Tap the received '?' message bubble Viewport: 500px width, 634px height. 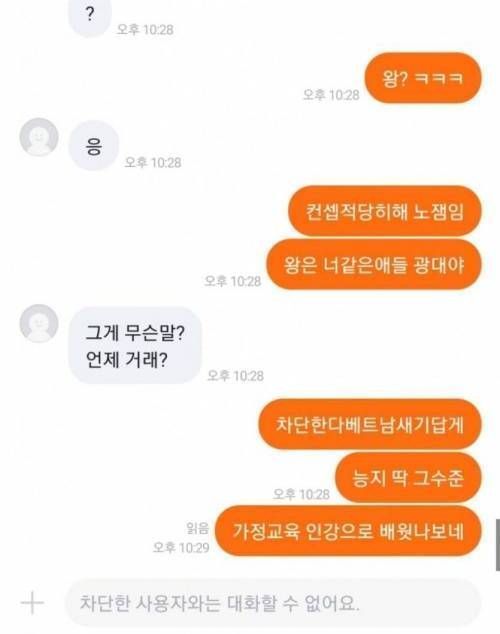tap(90, 17)
